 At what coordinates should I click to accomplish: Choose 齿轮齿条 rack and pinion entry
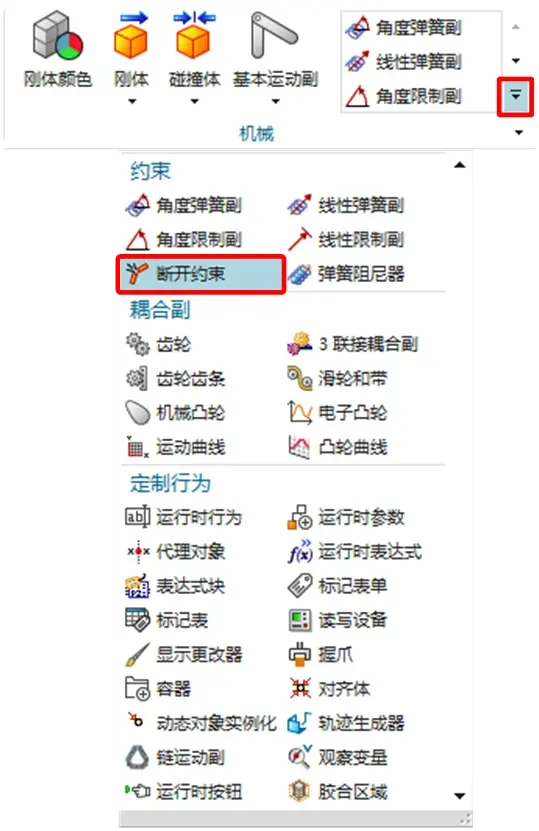click(175, 378)
